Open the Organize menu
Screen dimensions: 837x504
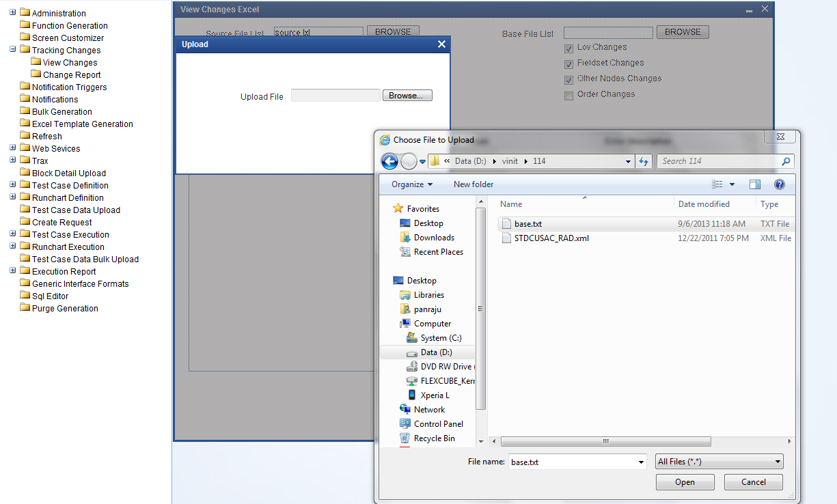(412, 184)
